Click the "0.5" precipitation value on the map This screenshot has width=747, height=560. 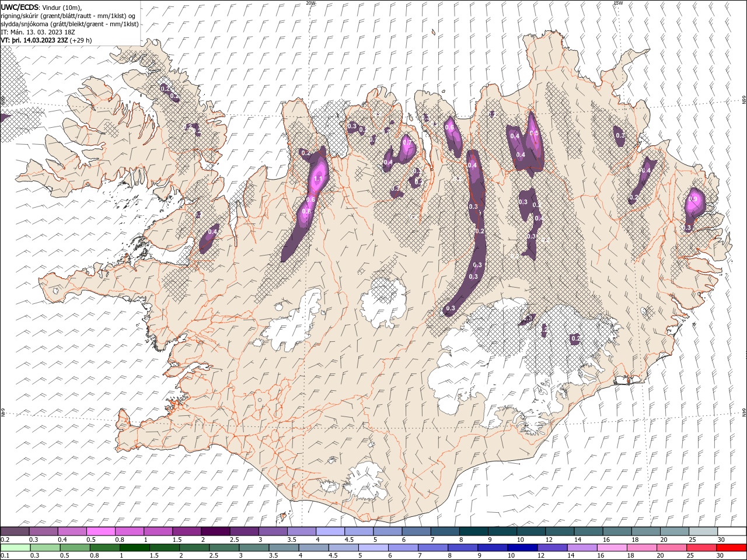point(534,134)
